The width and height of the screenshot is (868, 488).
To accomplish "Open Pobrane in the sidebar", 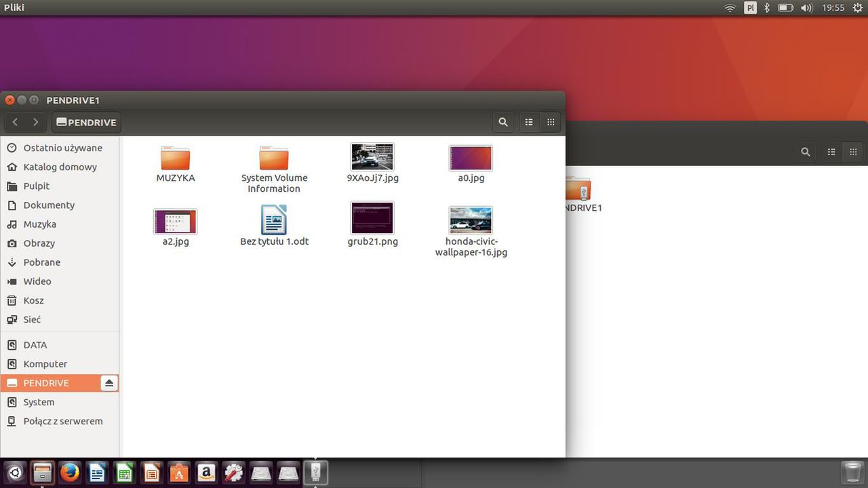I will (60, 262).
